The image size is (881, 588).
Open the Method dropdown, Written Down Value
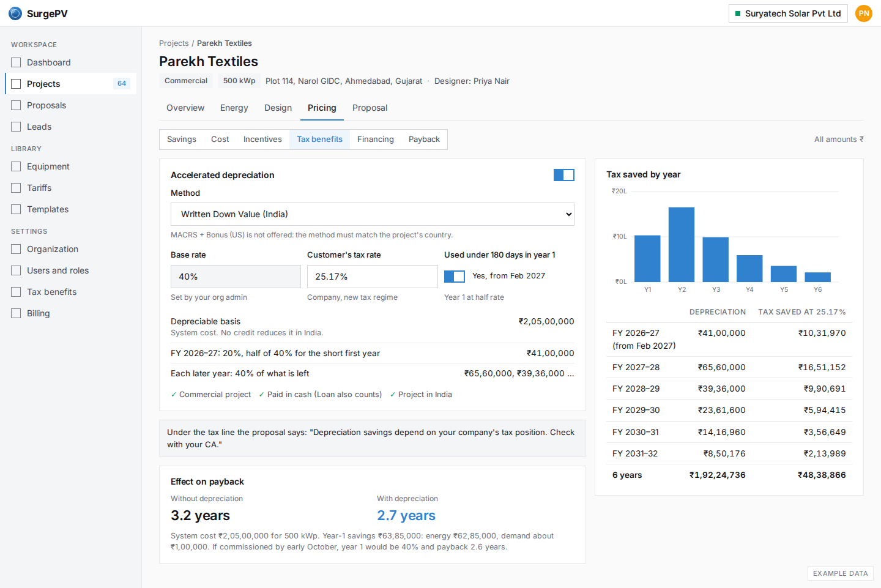coord(373,214)
